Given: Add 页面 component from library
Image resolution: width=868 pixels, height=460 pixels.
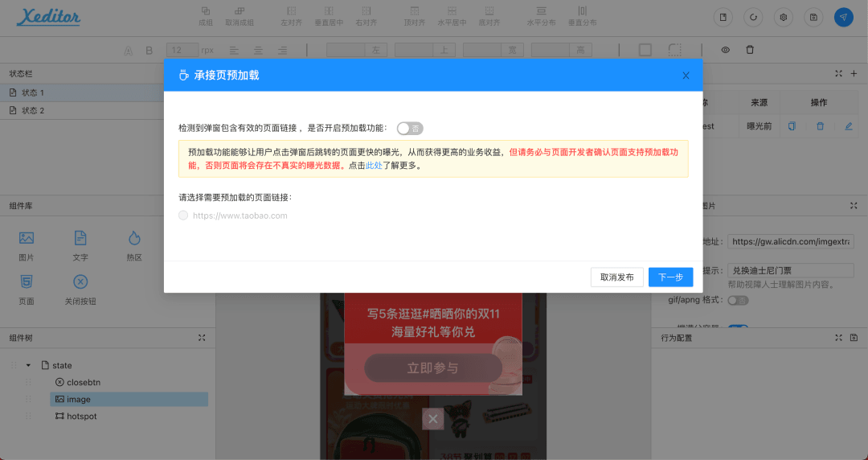Looking at the screenshot, I should point(26,290).
